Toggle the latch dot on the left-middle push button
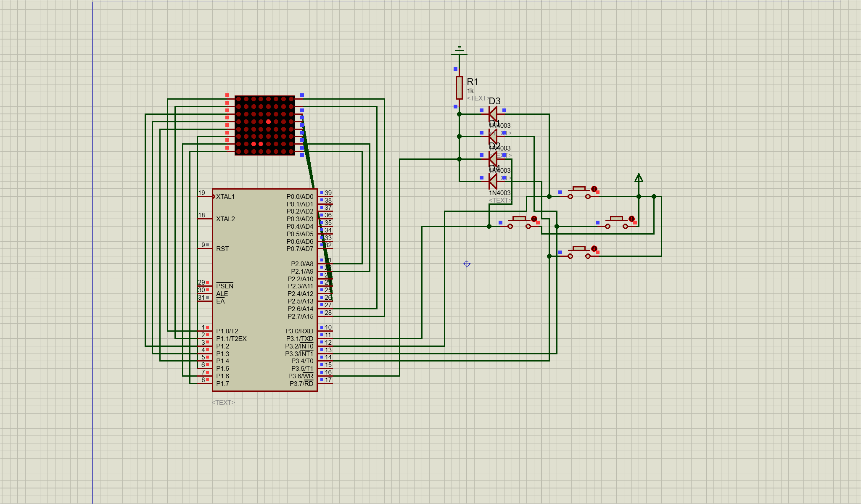 534,219
